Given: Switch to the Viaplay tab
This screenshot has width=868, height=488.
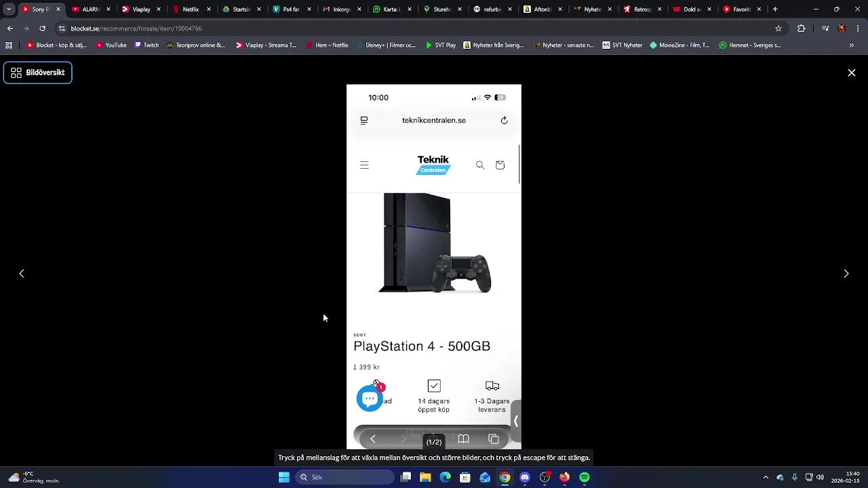Looking at the screenshot, I should (x=141, y=9).
